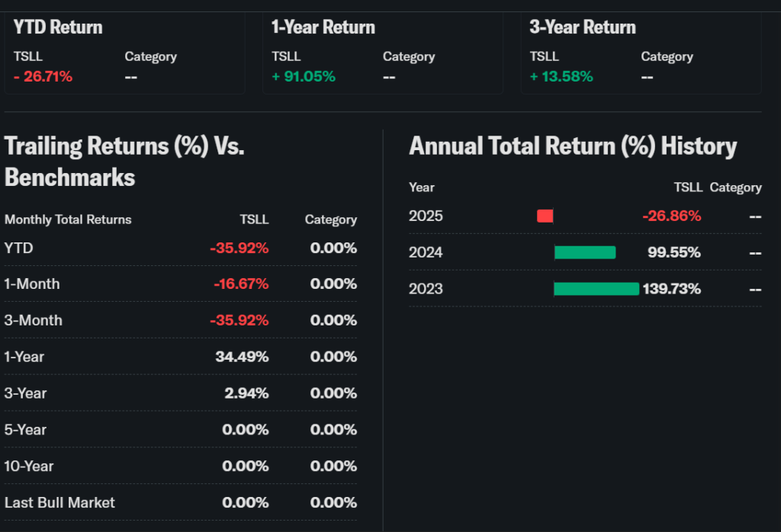Click the -16.67% 1-Month TSLL value
This screenshot has width=781, height=532.
(239, 284)
